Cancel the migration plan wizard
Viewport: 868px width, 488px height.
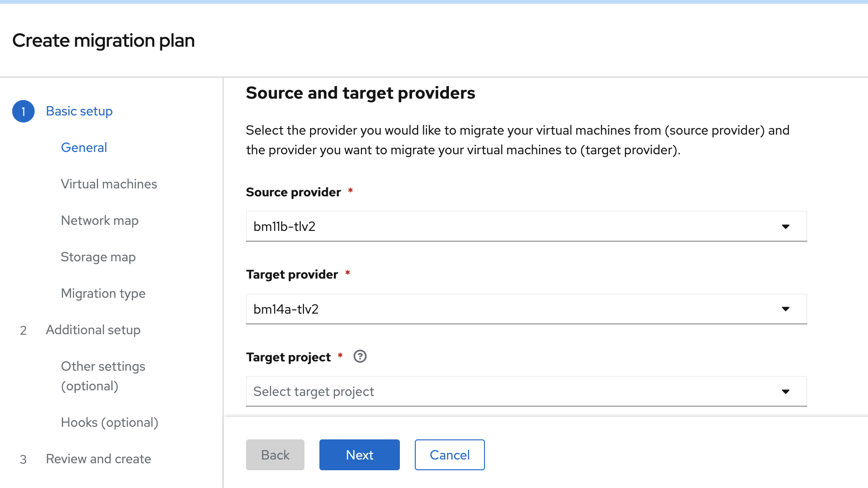[449, 455]
